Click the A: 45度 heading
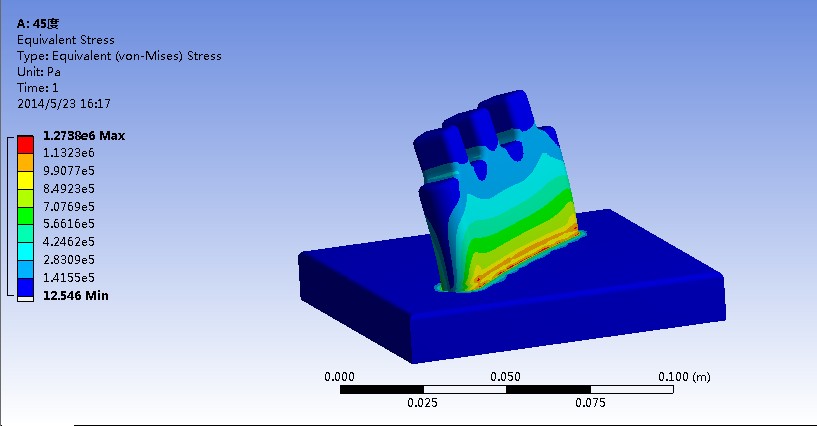The image size is (817, 426). point(38,24)
